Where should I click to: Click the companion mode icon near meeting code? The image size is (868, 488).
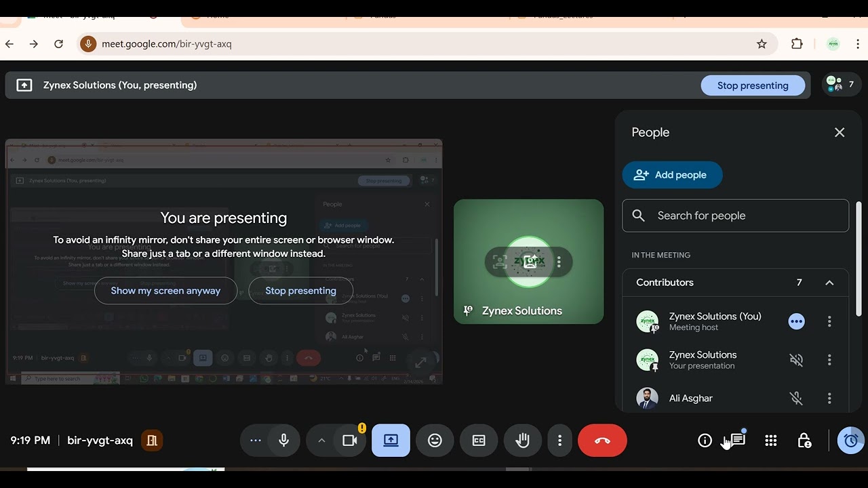point(152,441)
